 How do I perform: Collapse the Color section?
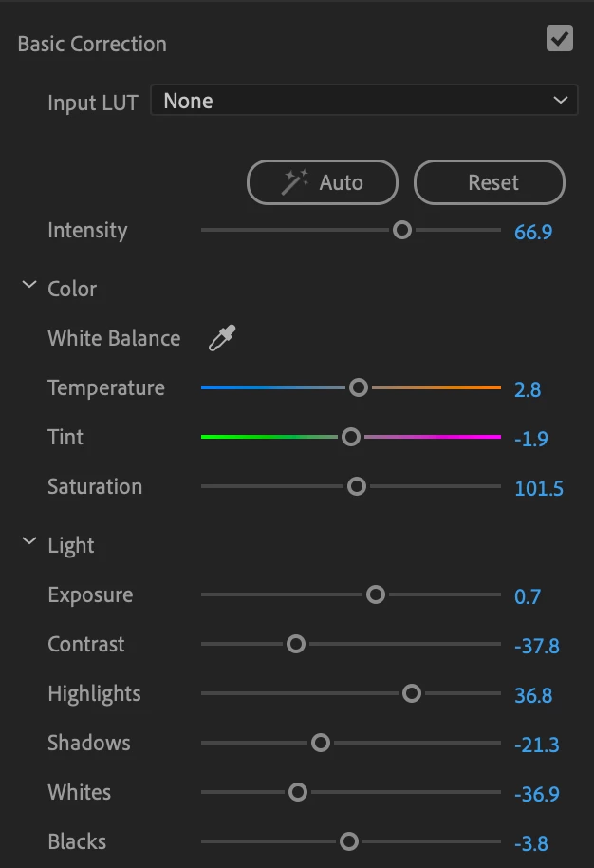(29, 286)
